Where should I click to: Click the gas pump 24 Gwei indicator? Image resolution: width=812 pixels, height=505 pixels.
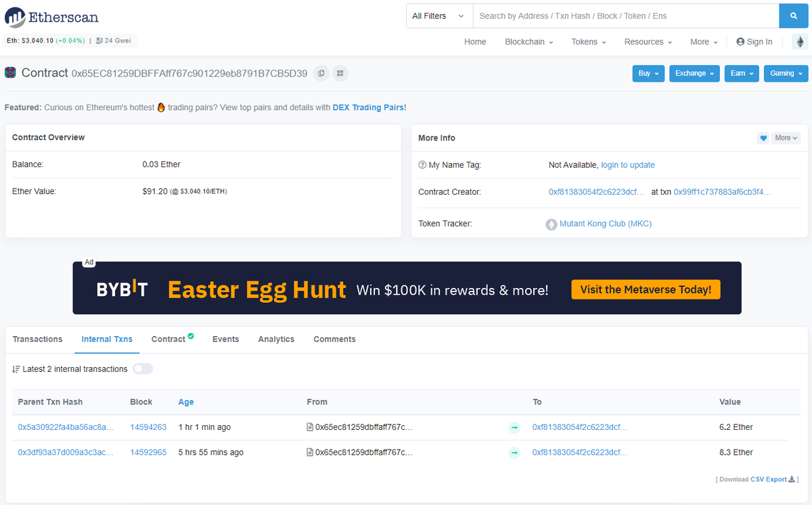pos(114,41)
